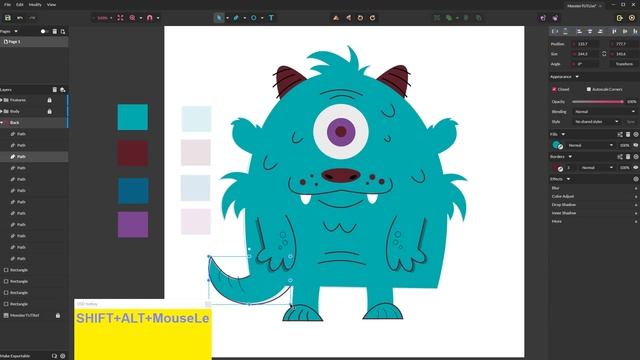Click the Fit to screen icon
Viewport: 640px width, 360px height.
click(120, 18)
